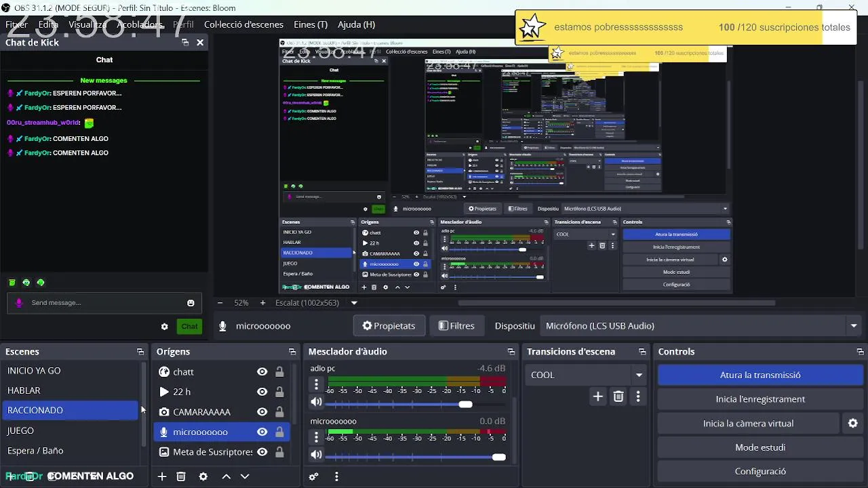This screenshot has height=488, width=868.
Task: Open Configuració settings
Action: (x=760, y=472)
